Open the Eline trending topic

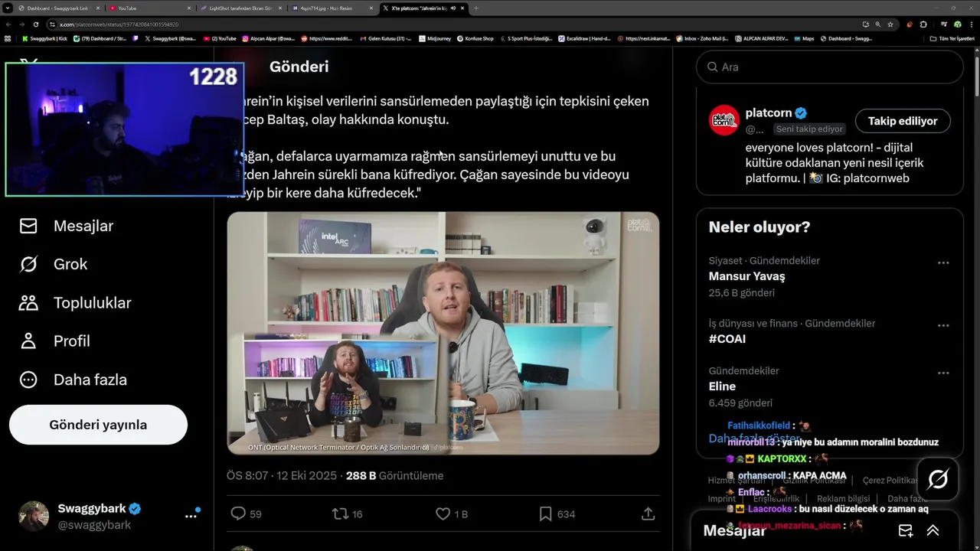pyautogui.click(x=722, y=386)
